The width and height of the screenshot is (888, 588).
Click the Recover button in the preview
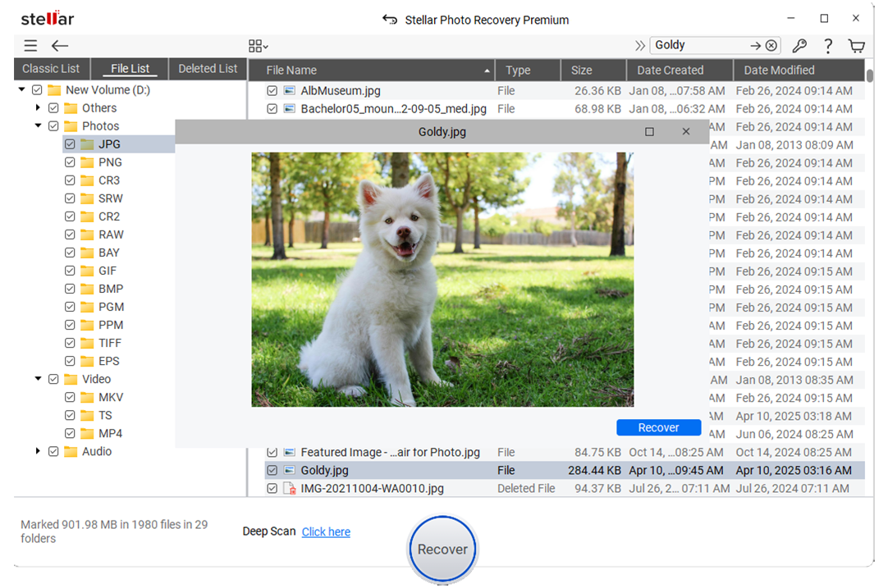(x=658, y=427)
